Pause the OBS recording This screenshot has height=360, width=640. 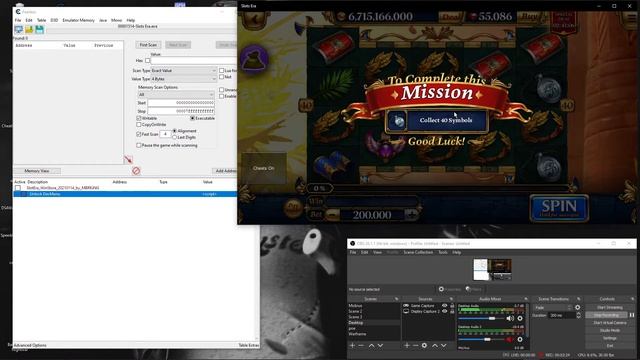tap(632, 315)
